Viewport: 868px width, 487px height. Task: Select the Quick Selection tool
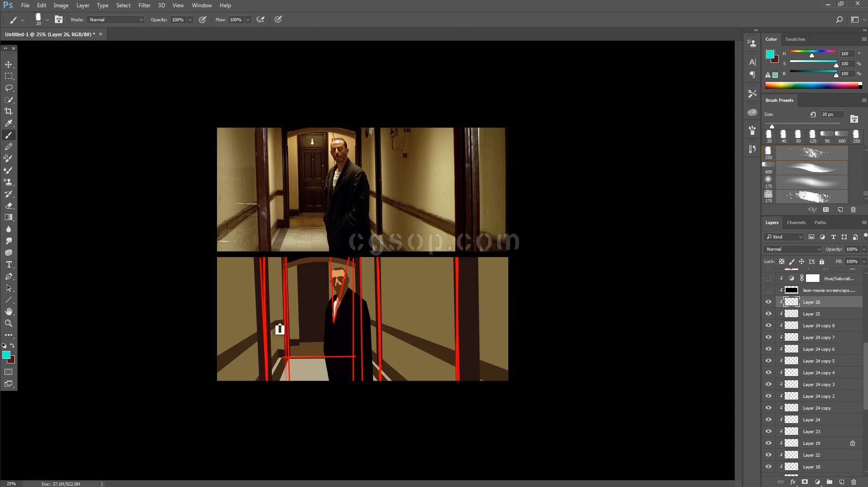9,100
